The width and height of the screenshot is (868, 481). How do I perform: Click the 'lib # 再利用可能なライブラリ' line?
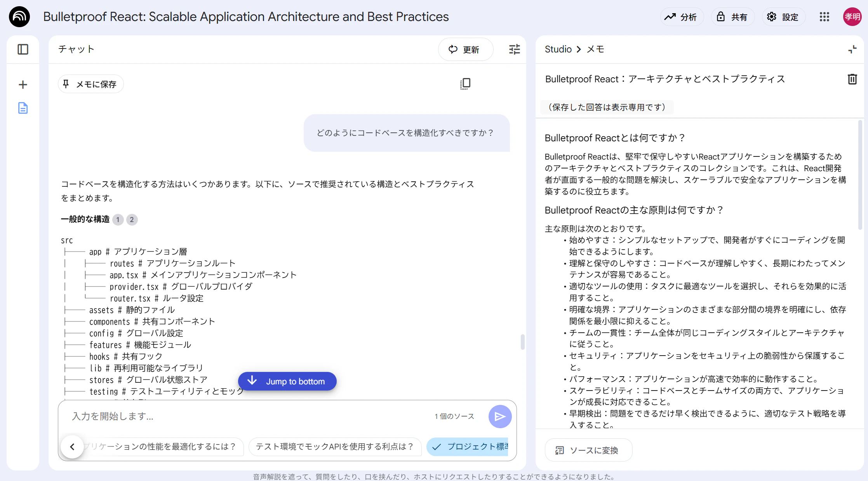pos(146,368)
